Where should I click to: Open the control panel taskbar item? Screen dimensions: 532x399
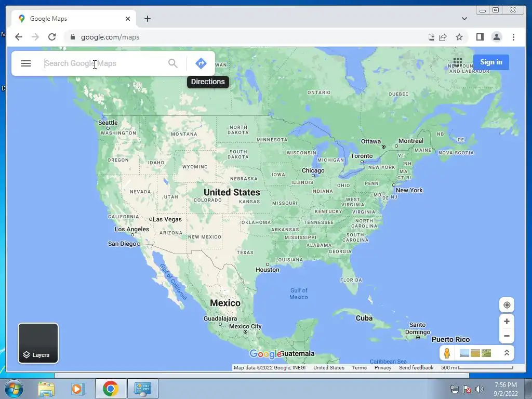coord(142,389)
